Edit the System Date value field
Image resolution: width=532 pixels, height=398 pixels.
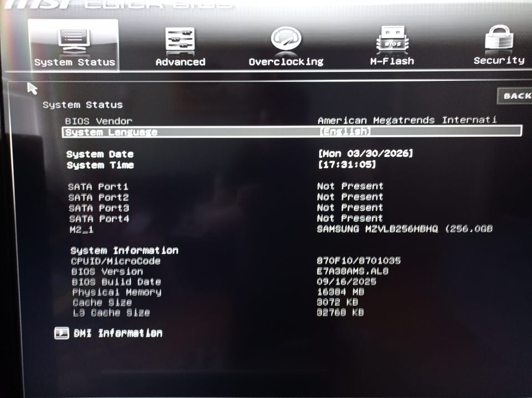pos(365,154)
